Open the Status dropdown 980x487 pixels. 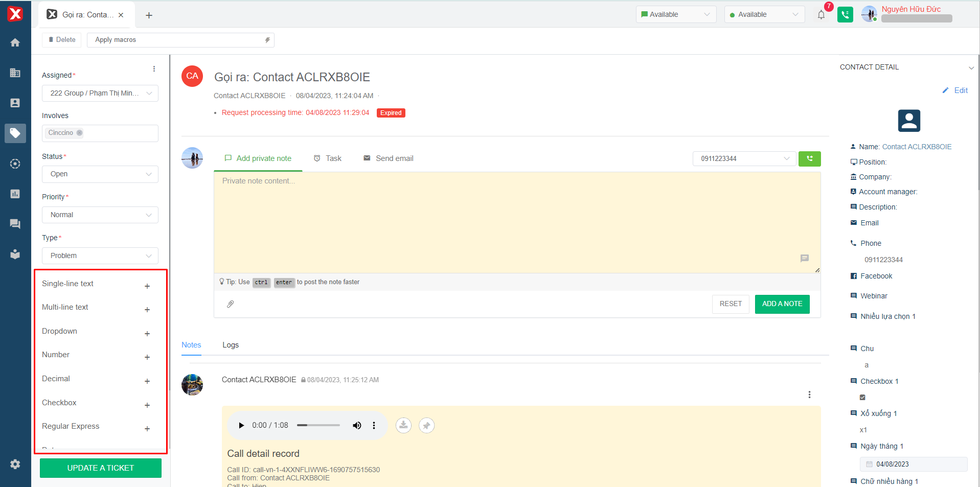[100, 174]
